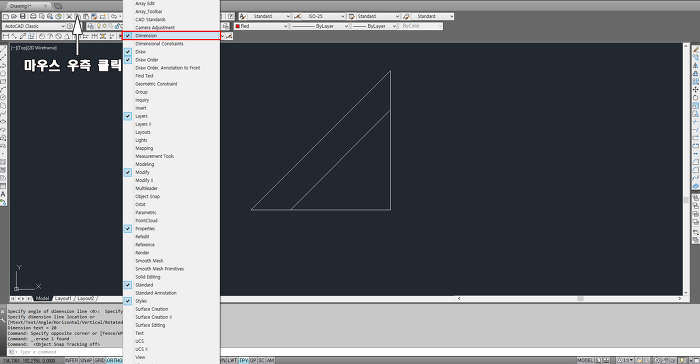
Task: Click the MODEL button in status bar
Action: coord(585,360)
